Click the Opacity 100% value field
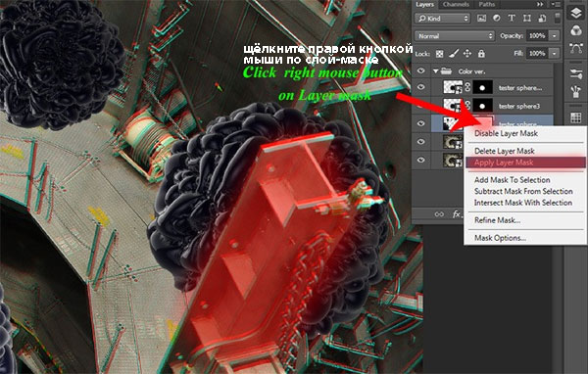The width and height of the screenshot is (588, 374). pyautogui.click(x=537, y=36)
